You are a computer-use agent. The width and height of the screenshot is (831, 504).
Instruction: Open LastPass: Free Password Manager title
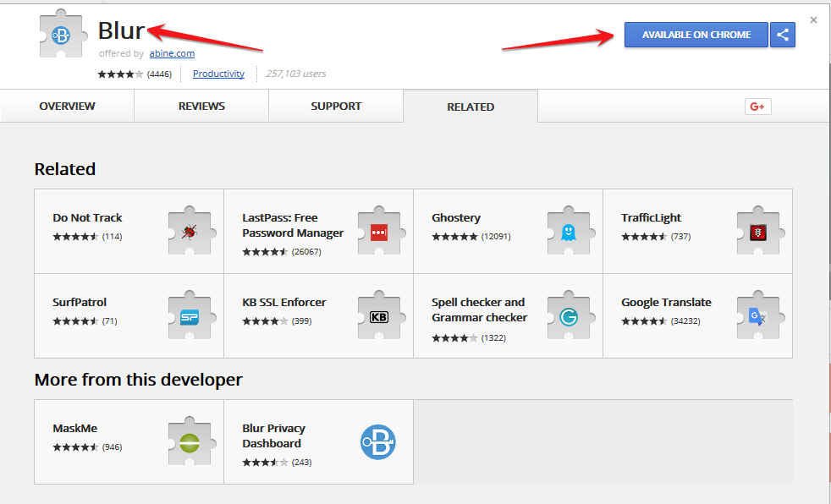tap(293, 225)
